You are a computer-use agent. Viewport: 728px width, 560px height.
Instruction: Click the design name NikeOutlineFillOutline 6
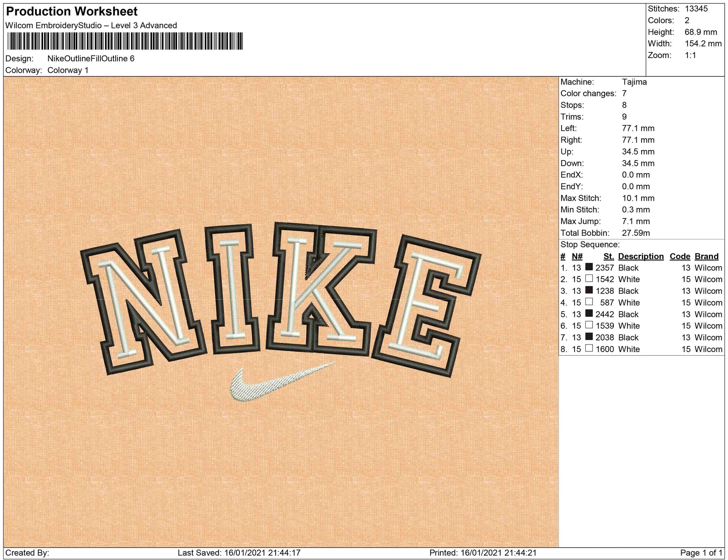[x=91, y=58]
